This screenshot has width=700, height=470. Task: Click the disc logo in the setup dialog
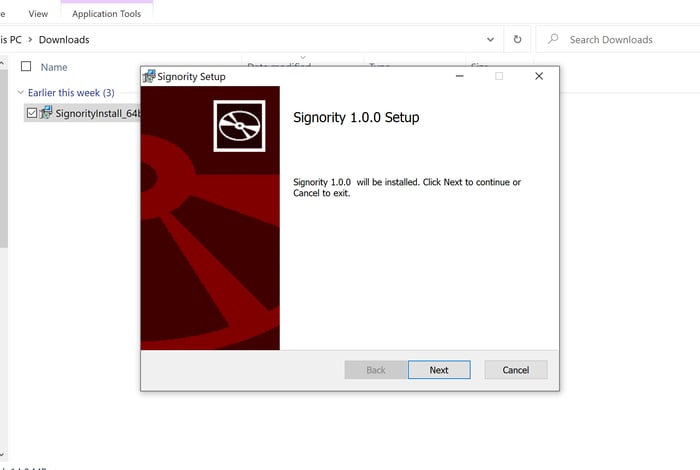tap(239, 125)
